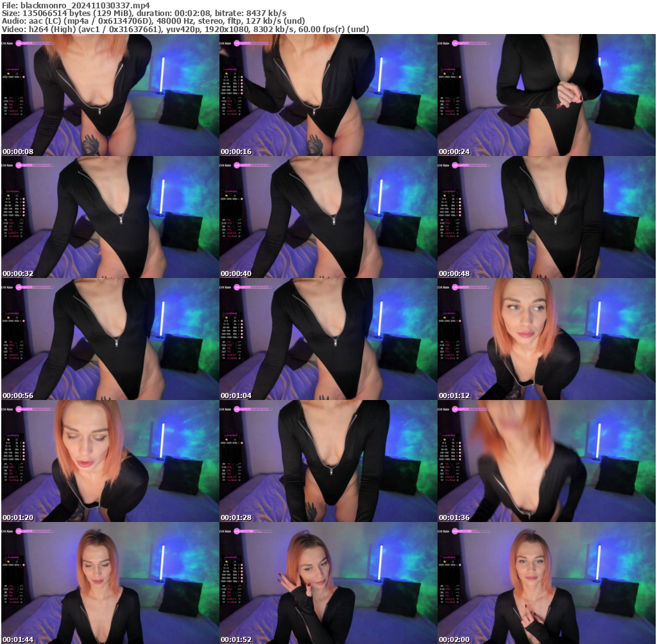Click the pink heart icon on the Crit Rate bar

point(19,43)
